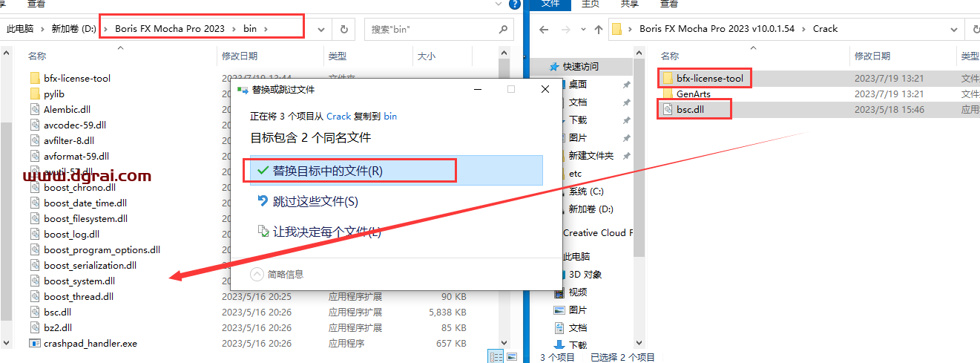Select boost_thread.dll file

79,296
